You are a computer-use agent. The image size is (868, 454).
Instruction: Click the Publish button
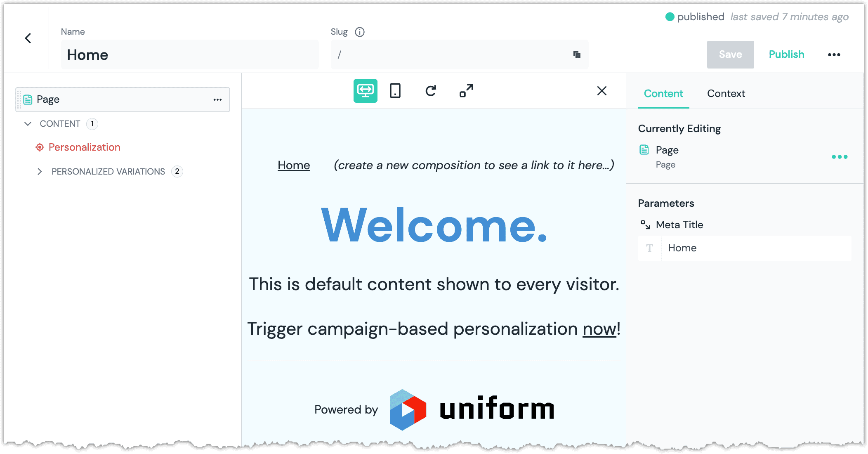pyautogui.click(x=787, y=54)
